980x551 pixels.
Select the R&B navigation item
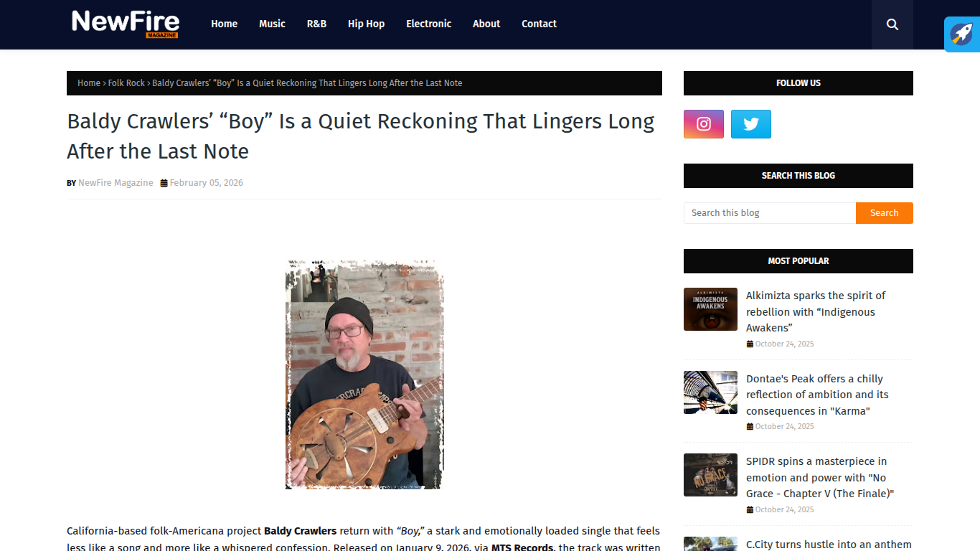316,24
